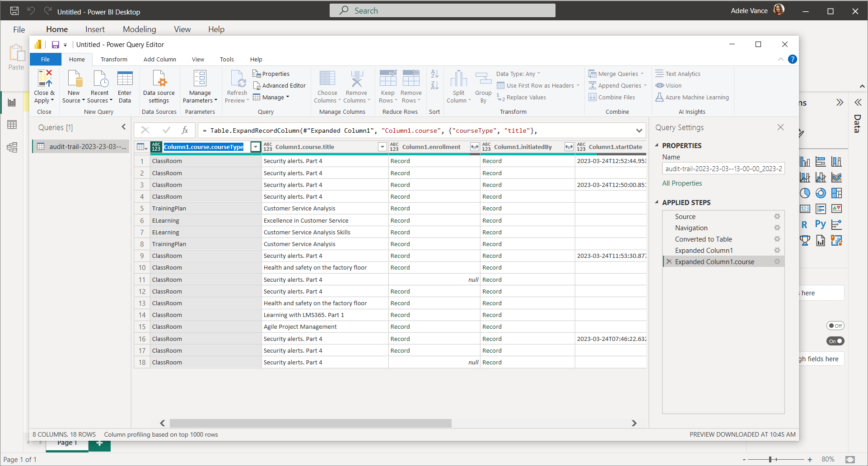Open Vision AI insight
Screen dimensions: 868x466
668,85
